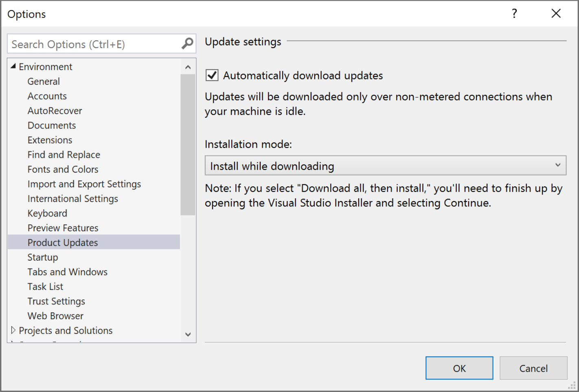Uncheck Automatically download updates

[212, 75]
